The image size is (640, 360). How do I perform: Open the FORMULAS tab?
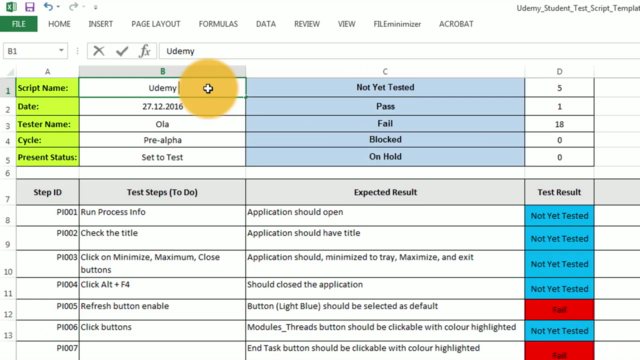click(218, 24)
